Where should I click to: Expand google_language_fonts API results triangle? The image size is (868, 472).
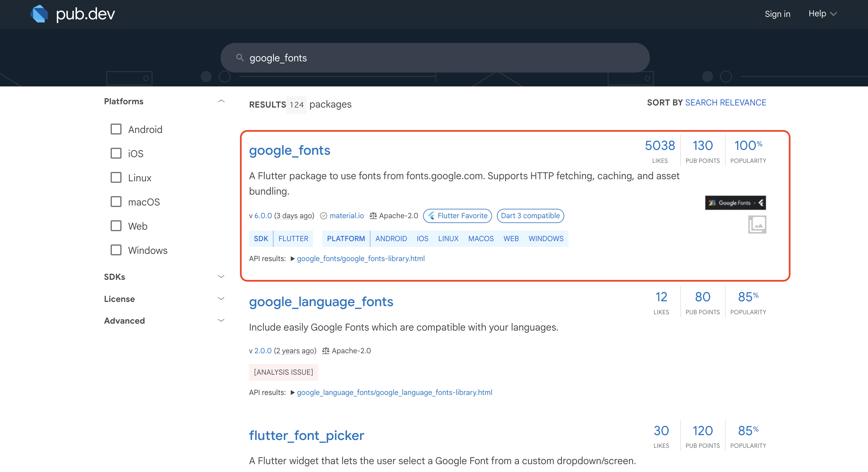[x=293, y=392]
